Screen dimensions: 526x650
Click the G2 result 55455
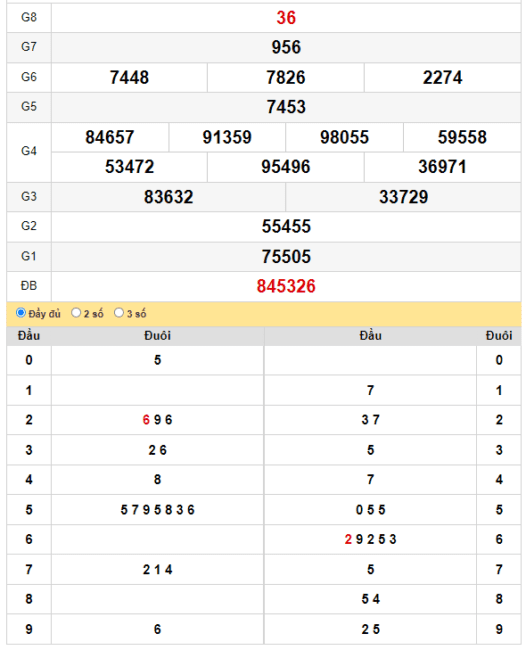pyautogui.click(x=286, y=226)
